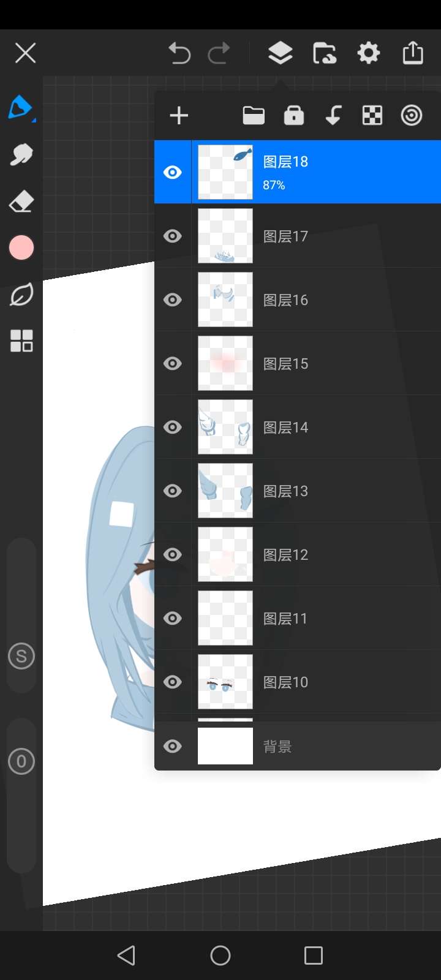This screenshot has width=441, height=980.
Task: Create a layer folder group
Action: pos(254,115)
